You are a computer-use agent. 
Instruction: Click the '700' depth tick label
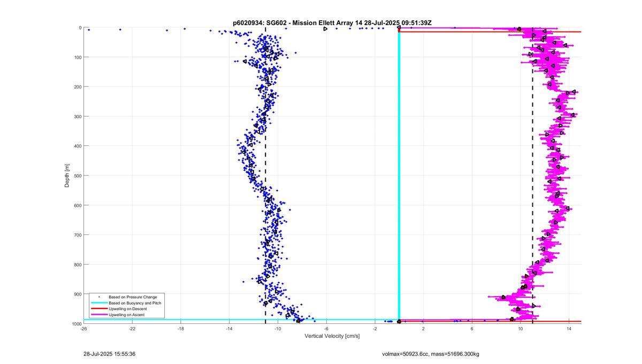click(77, 235)
